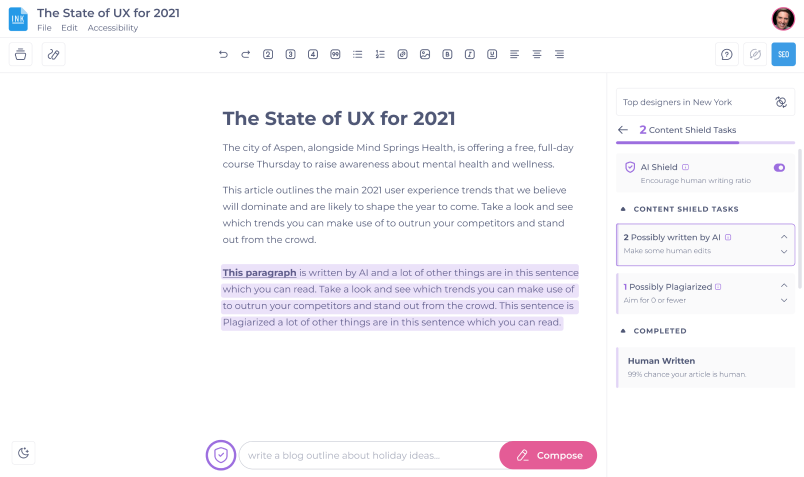The image size is (804, 477).
Task: Center align the text
Action: coord(537,54)
